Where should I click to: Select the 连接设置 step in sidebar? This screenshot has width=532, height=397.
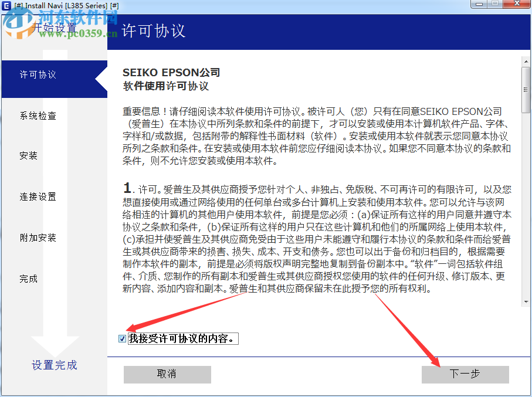point(38,197)
